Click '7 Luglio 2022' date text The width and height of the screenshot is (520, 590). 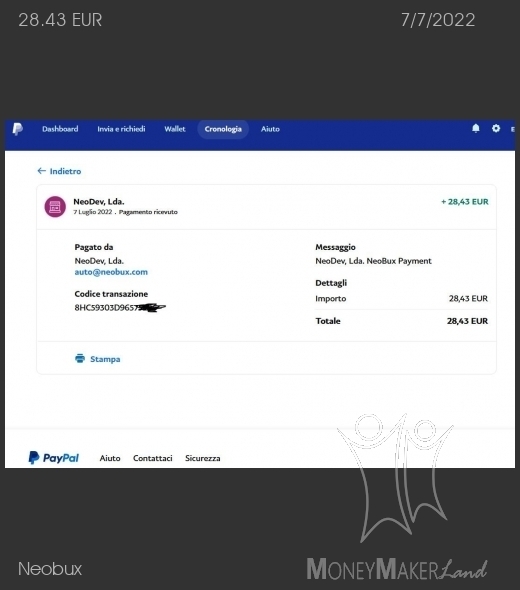pyautogui.click(x=93, y=212)
